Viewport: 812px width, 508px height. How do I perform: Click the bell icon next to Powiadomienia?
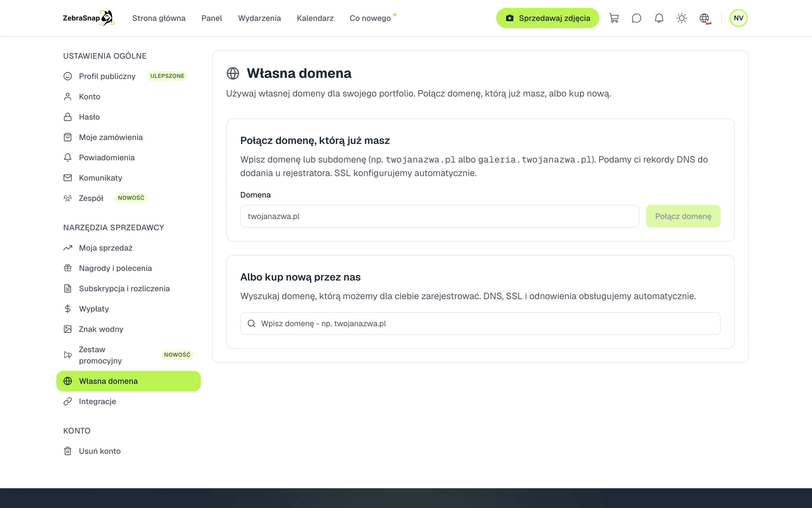[x=68, y=157]
